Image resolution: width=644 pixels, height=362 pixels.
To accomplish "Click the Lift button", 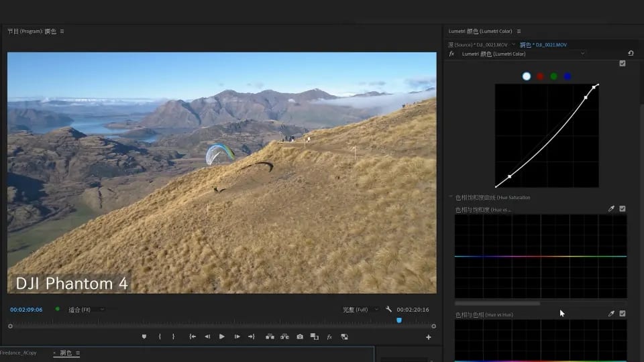I will click(x=270, y=337).
